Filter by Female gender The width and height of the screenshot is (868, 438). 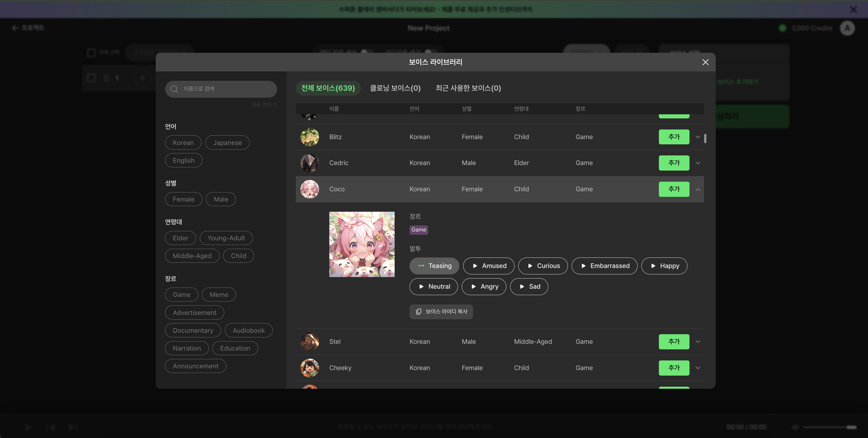(x=184, y=199)
